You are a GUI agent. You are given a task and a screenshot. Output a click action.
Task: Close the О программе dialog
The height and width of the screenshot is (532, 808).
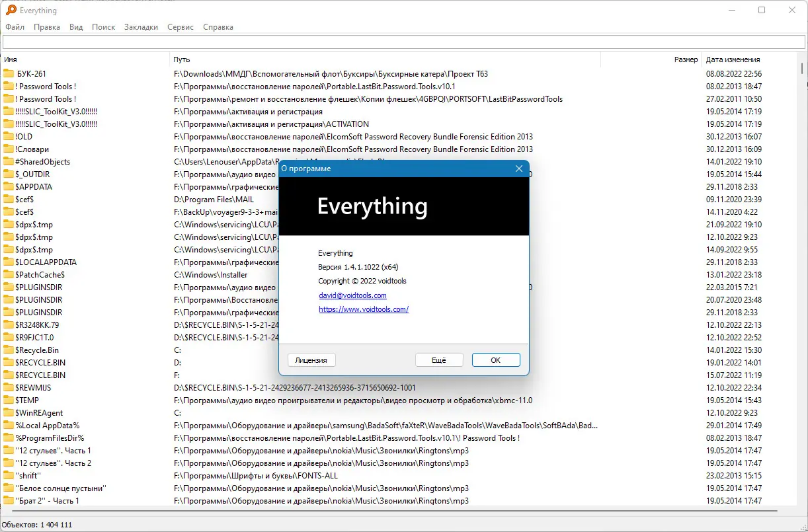519,169
